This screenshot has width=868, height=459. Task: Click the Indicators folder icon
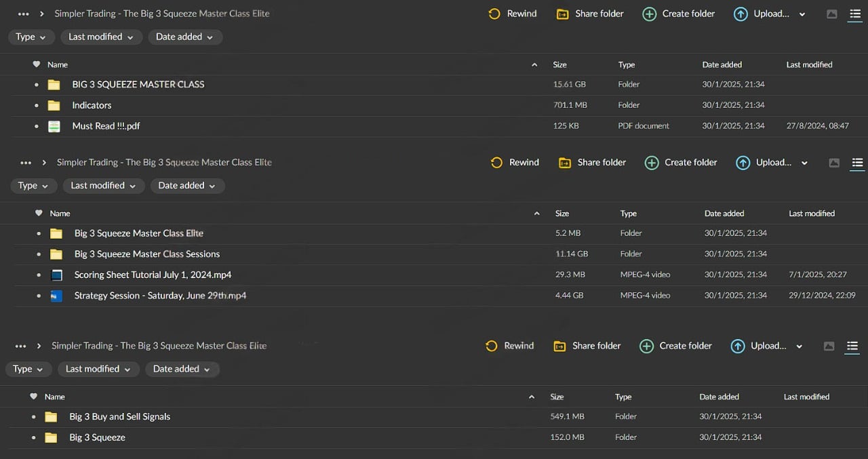(x=54, y=105)
